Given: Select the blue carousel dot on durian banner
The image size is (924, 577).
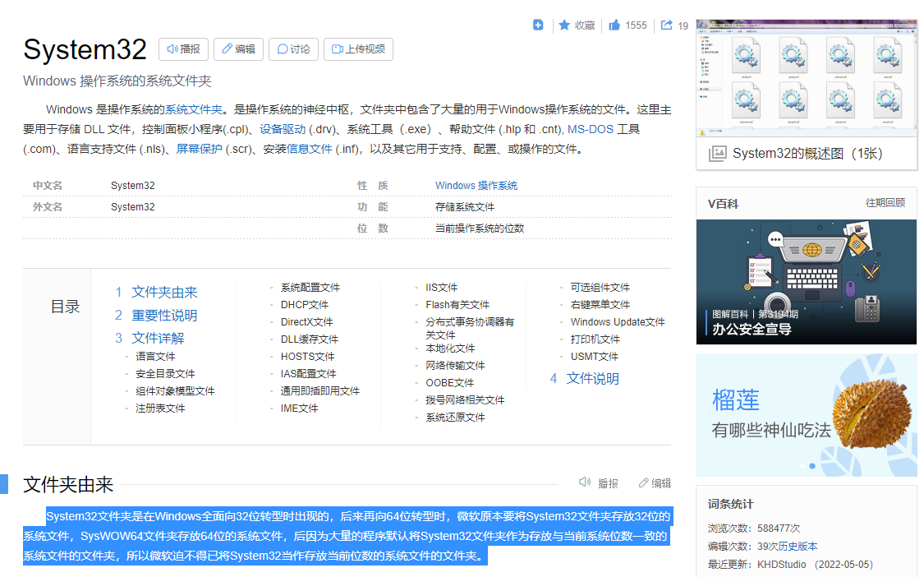Looking at the screenshot, I should tap(812, 466).
